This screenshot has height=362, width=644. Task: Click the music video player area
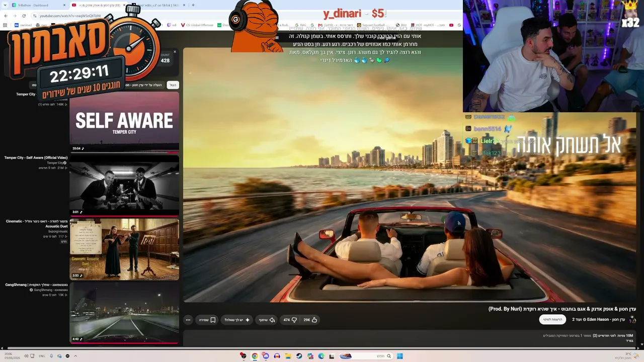410,174
